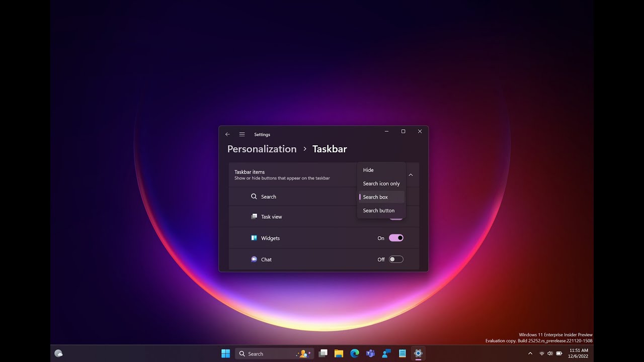Open the Notepad icon on the taskbar

(402, 353)
